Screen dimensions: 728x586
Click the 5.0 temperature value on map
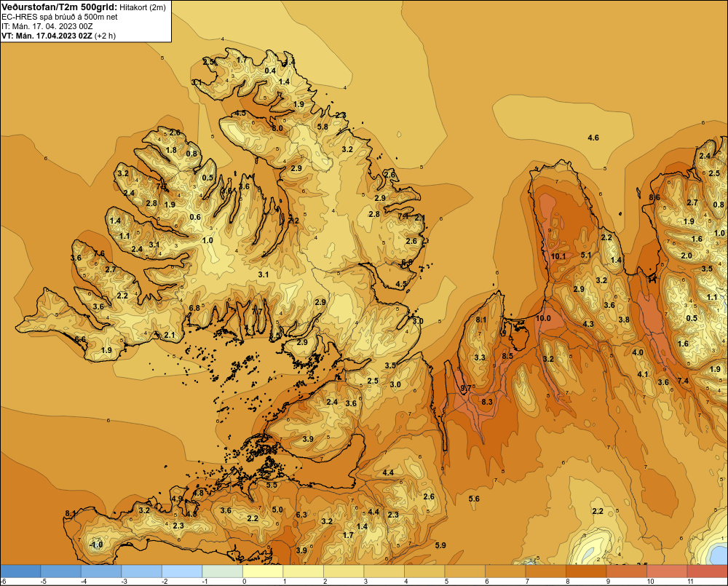(x=277, y=510)
